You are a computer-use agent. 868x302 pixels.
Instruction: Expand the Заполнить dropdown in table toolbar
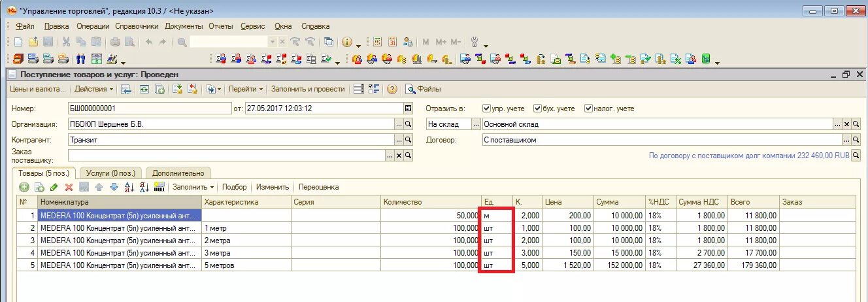point(193,187)
